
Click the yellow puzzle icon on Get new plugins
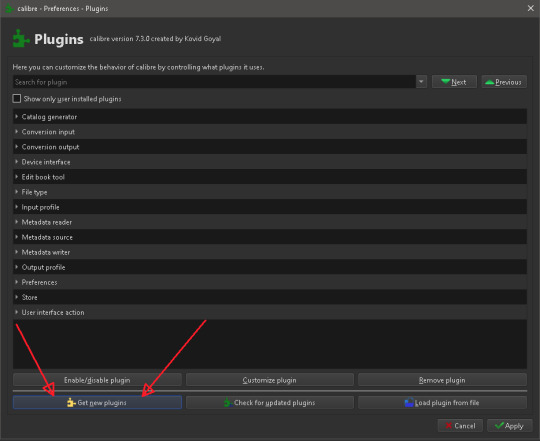[x=71, y=402]
